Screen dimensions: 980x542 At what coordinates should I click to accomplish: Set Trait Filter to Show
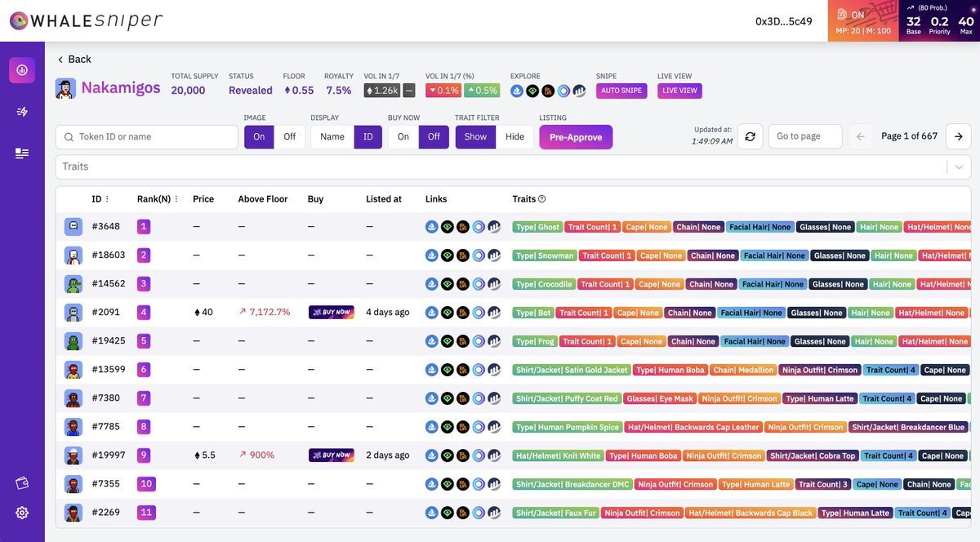coord(475,136)
